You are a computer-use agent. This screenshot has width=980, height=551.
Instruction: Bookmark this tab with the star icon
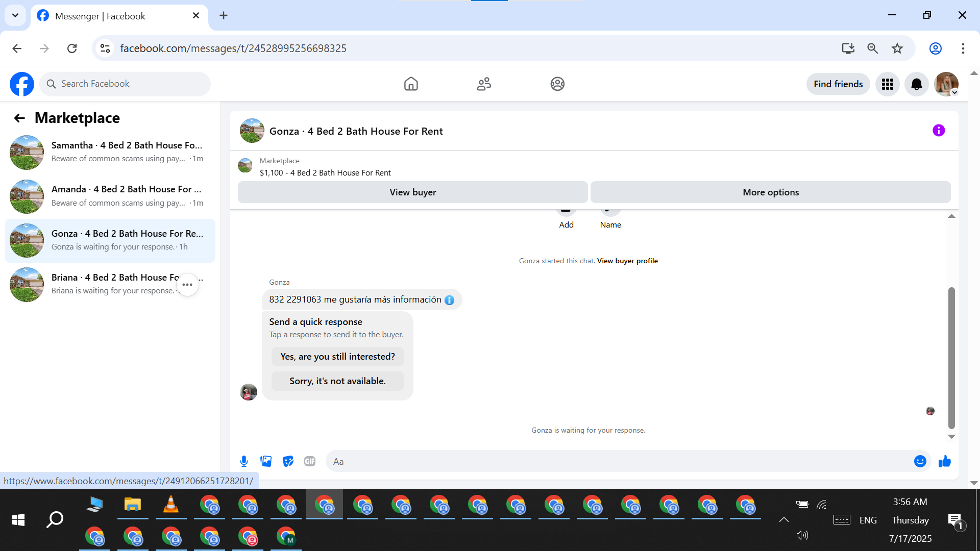pos(897,48)
